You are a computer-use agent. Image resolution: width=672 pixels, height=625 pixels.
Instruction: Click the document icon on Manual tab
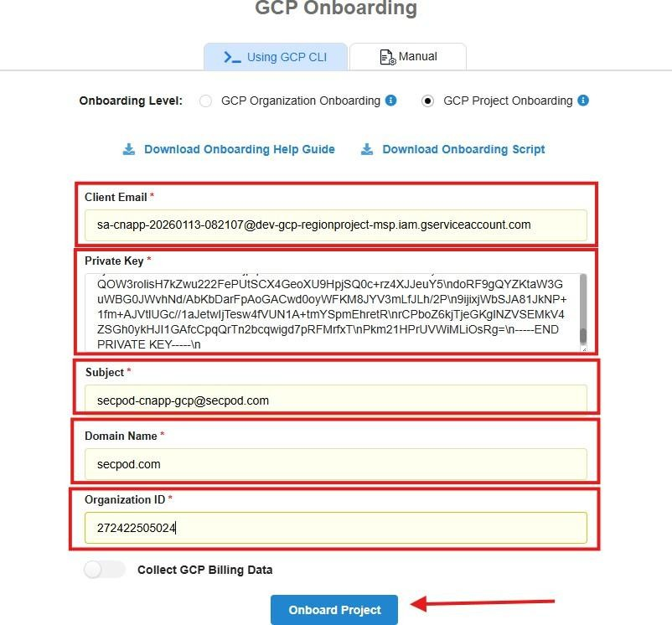(387, 57)
